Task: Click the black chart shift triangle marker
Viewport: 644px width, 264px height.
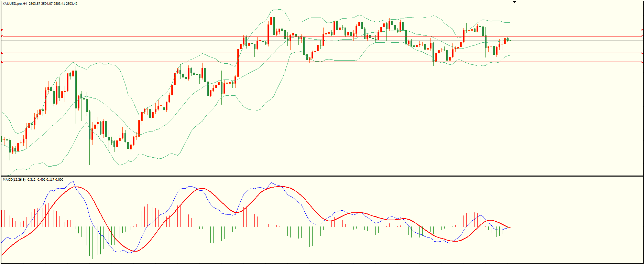Action: click(514, 2)
